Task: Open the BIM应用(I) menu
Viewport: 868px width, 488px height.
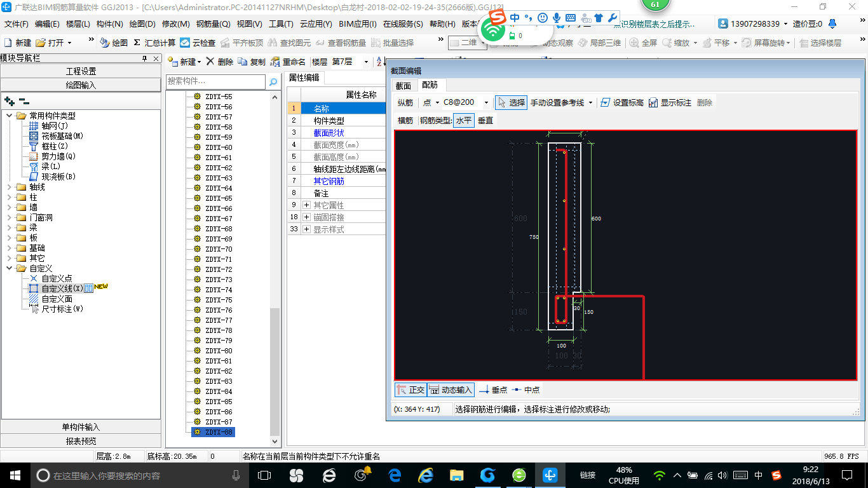Action: 358,24
